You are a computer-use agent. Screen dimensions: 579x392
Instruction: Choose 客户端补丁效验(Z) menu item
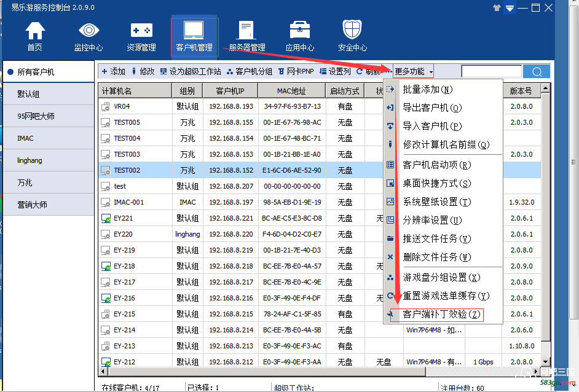[443, 315]
